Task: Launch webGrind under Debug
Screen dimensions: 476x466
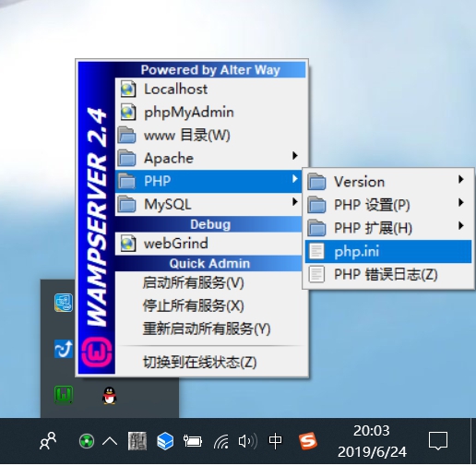Action: coord(208,244)
